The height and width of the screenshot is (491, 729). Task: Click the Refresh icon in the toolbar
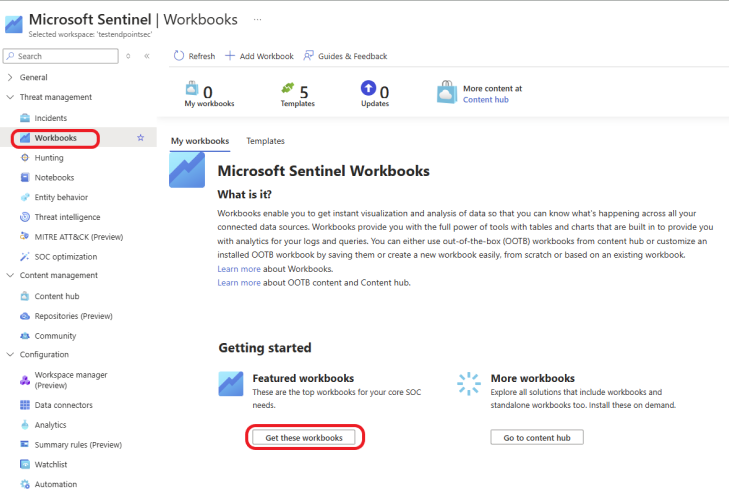(179, 56)
